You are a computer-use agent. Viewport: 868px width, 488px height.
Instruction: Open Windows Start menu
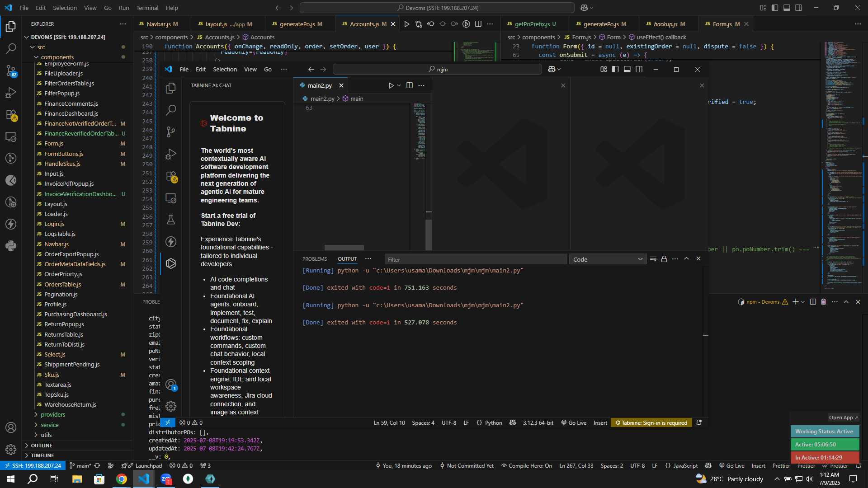click(11, 479)
